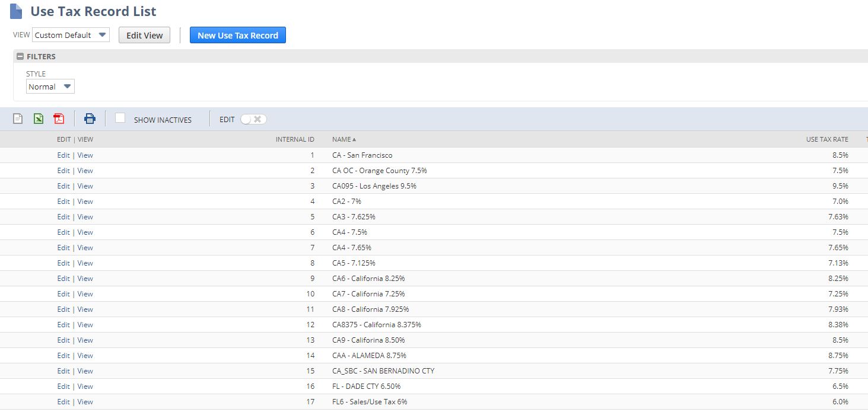Image resolution: width=868 pixels, height=412 pixels.
Task: Export list as PDF icon
Action: click(59, 119)
